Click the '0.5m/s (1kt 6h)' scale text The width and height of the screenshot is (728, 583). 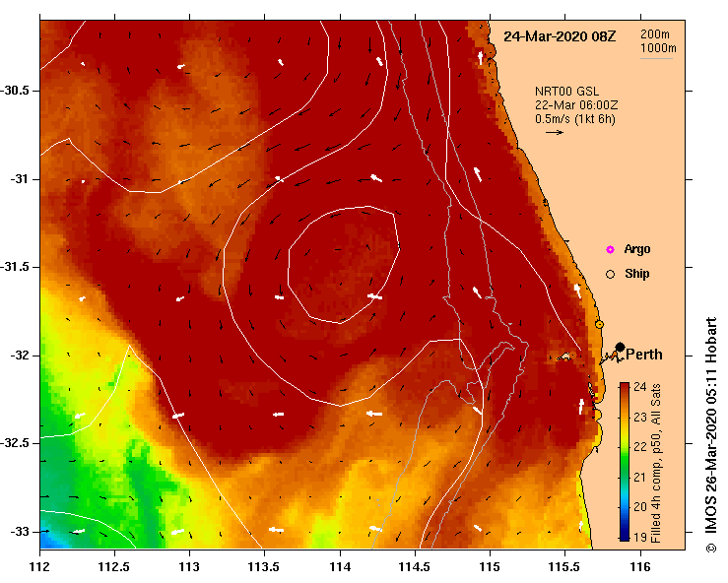click(574, 119)
